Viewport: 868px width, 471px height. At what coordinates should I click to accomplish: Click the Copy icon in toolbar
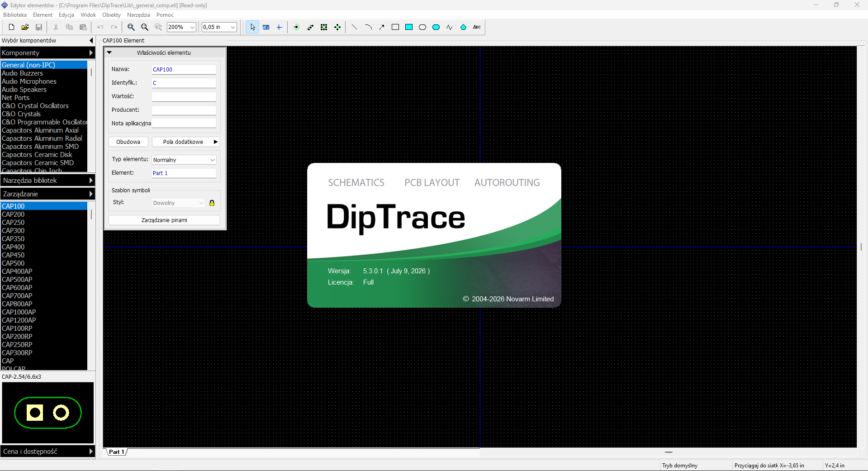pos(69,27)
